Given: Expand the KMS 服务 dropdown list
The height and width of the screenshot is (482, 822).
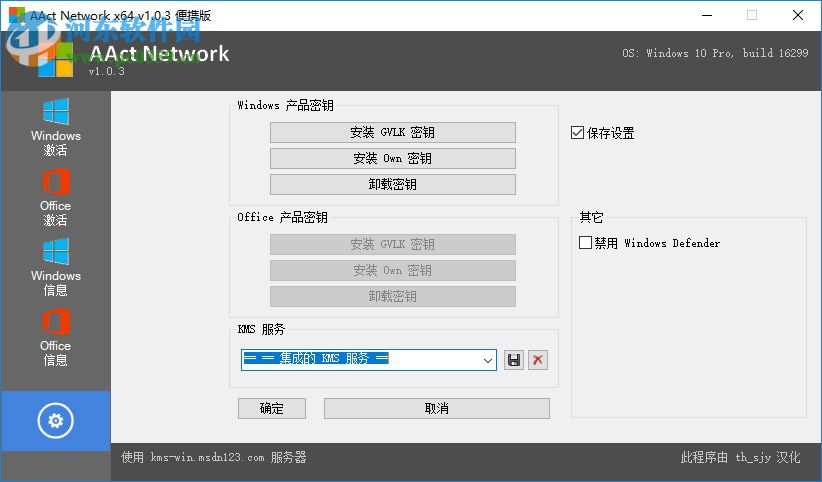Looking at the screenshot, I should 488,360.
